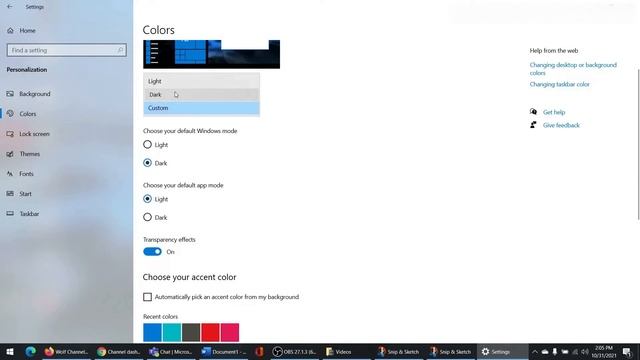Screen dimensions: 640x360
Task: Open the volume speaker tray icon
Action: (585, 351)
